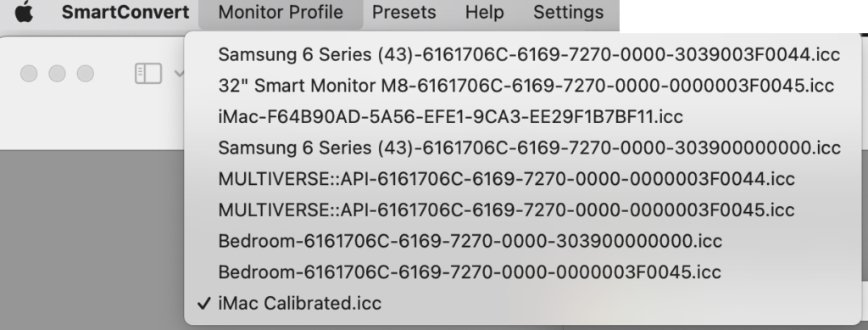
Task: Open the Presets menu
Action: [x=403, y=12]
